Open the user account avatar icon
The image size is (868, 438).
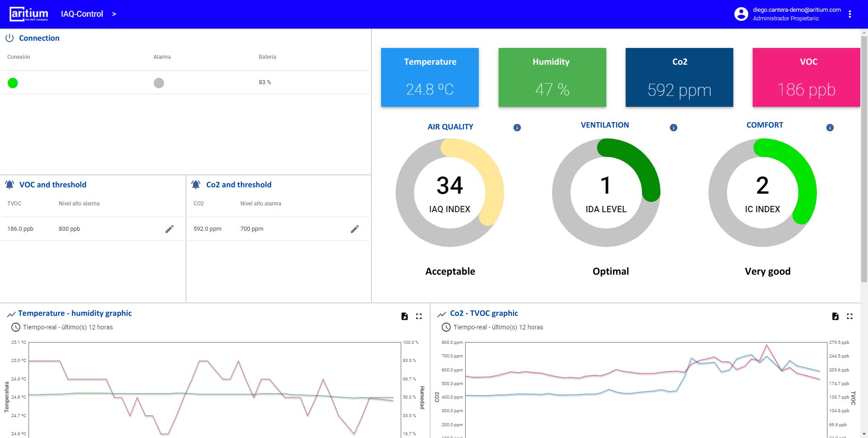point(741,14)
